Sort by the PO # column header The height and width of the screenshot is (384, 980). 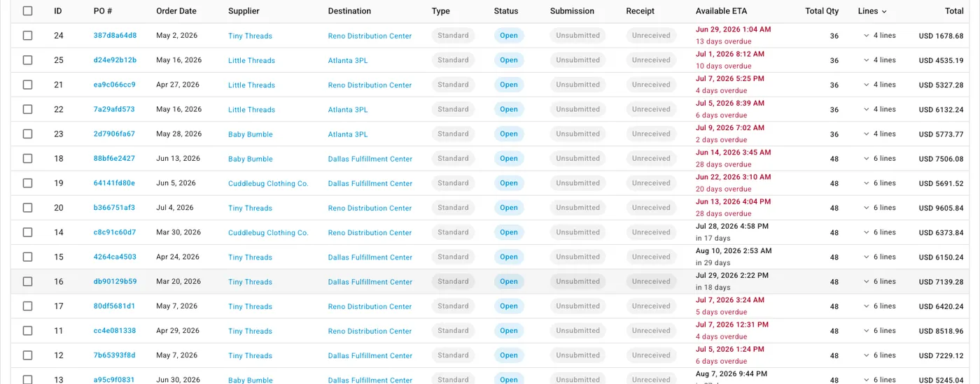pyautogui.click(x=103, y=11)
